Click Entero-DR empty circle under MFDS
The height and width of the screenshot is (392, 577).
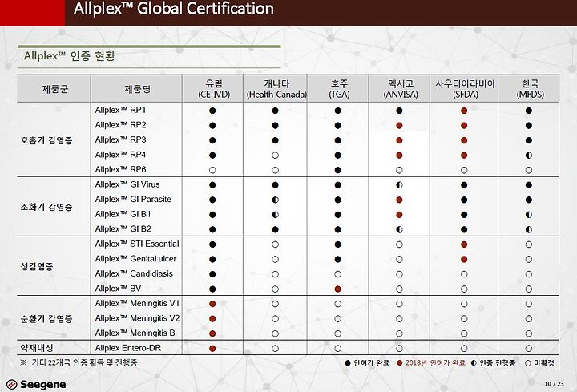[x=529, y=348]
